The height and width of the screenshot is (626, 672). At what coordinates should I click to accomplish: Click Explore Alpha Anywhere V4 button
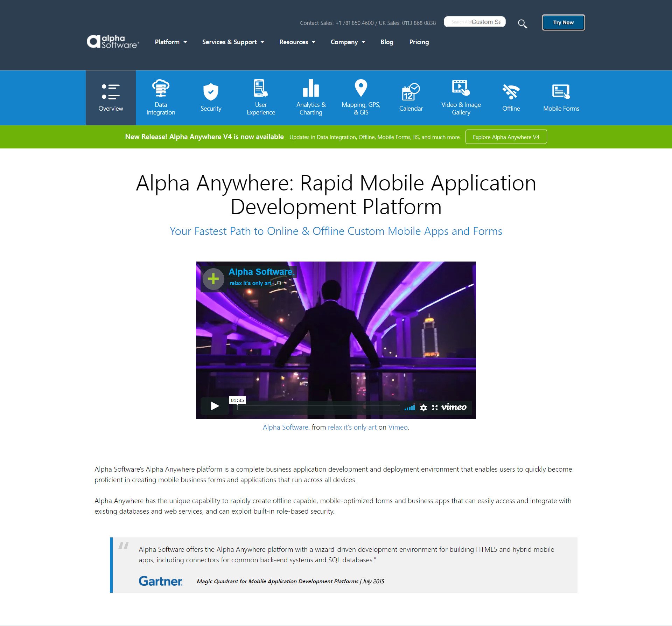coord(506,137)
